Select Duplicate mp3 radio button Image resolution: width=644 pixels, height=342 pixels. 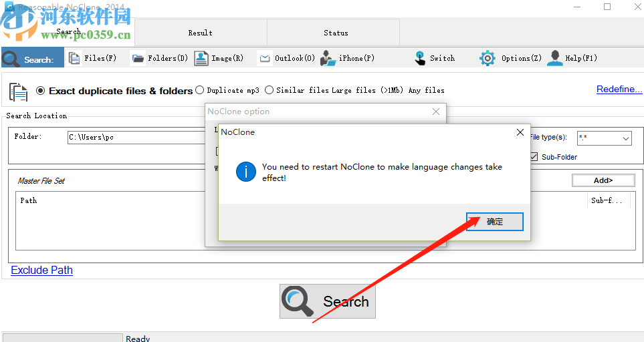(199, 90)
